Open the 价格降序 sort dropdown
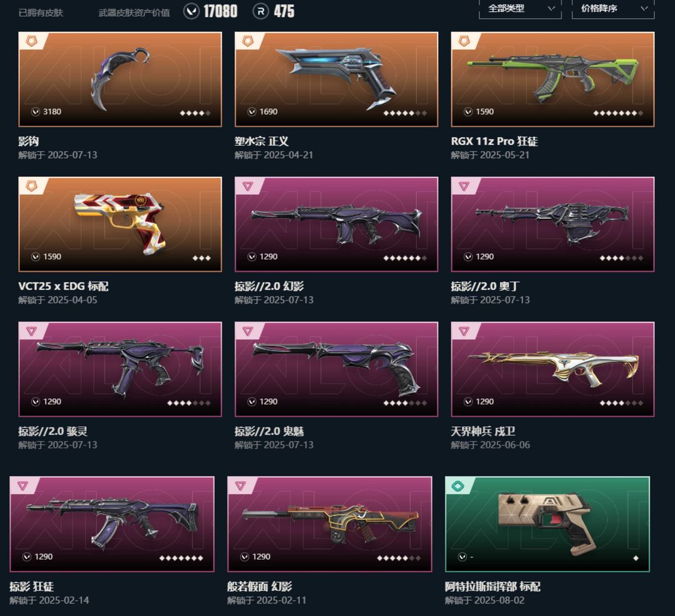The image size is (675, 616). coord(613,9)
